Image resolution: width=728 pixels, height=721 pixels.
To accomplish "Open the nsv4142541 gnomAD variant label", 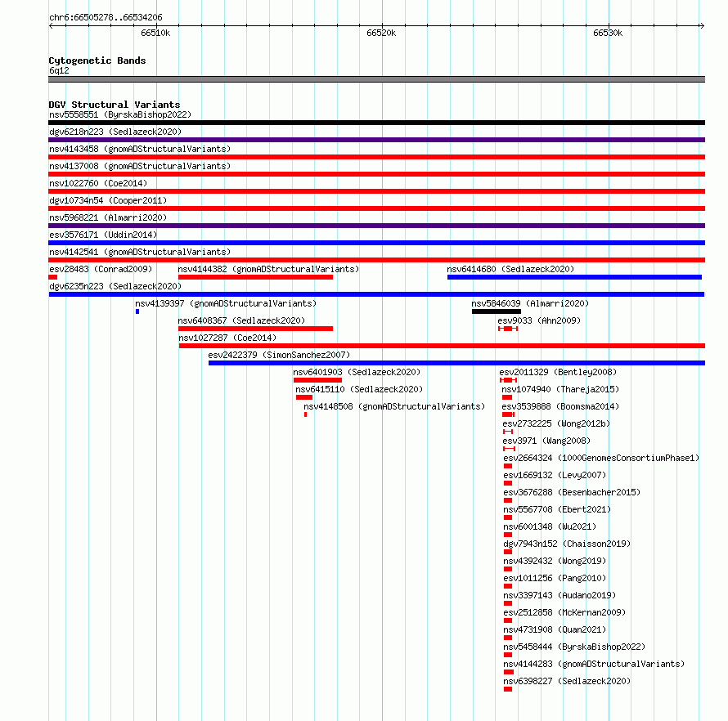I will click(140, 252).
